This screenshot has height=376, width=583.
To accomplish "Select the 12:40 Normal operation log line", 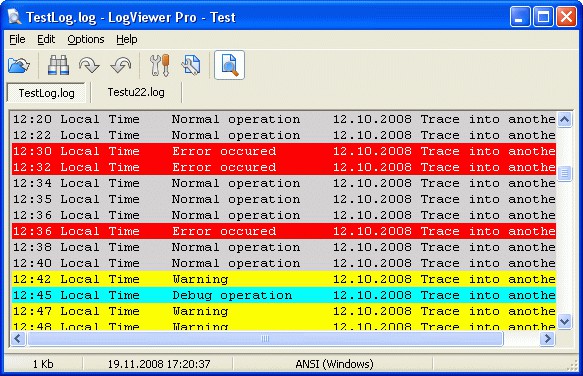I will pos(284,263).
